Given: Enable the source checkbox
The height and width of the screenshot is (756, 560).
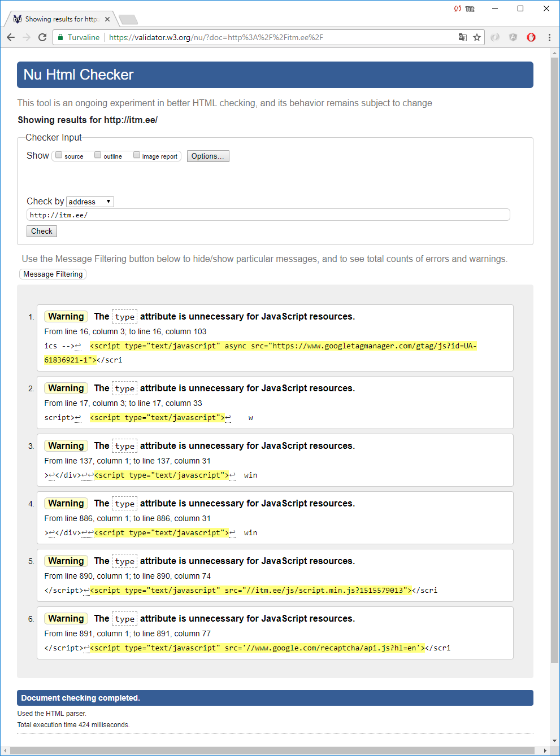Looking at the screenshot, I should tap(59, 155).
